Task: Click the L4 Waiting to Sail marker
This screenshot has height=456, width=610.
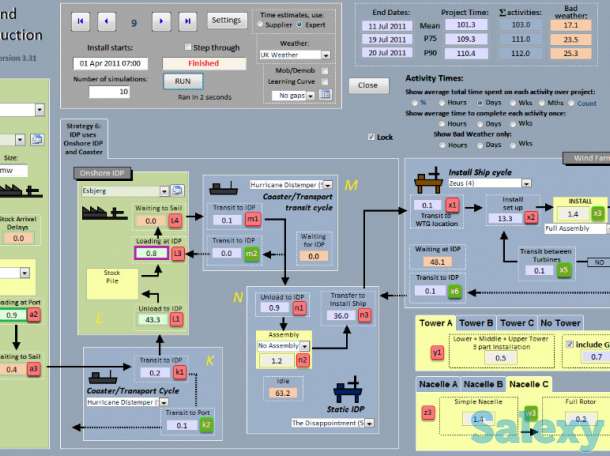Action: pos(175,221)
